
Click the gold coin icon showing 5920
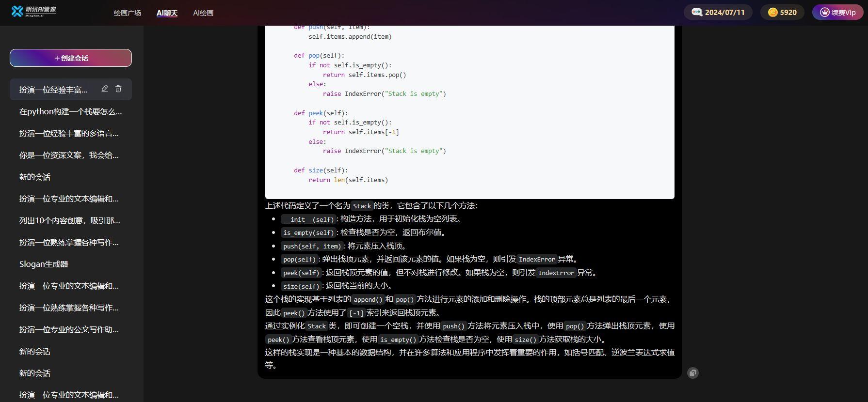point(773,13)
